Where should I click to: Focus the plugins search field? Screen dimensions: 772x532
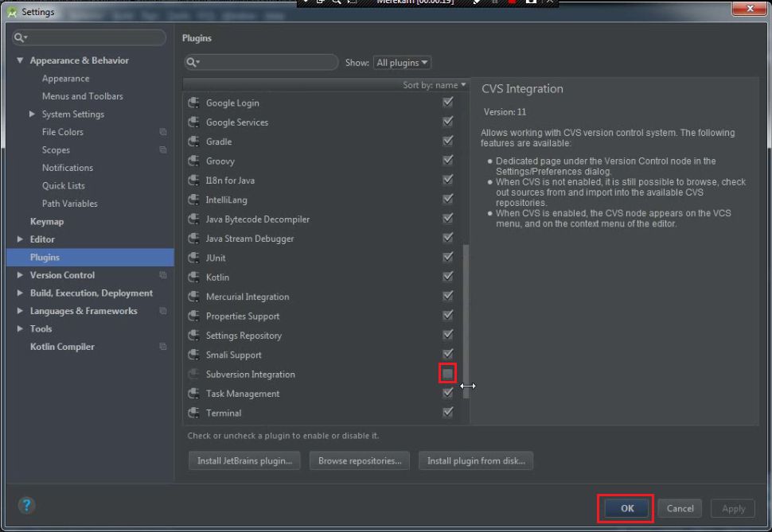[x=261, y=63]
